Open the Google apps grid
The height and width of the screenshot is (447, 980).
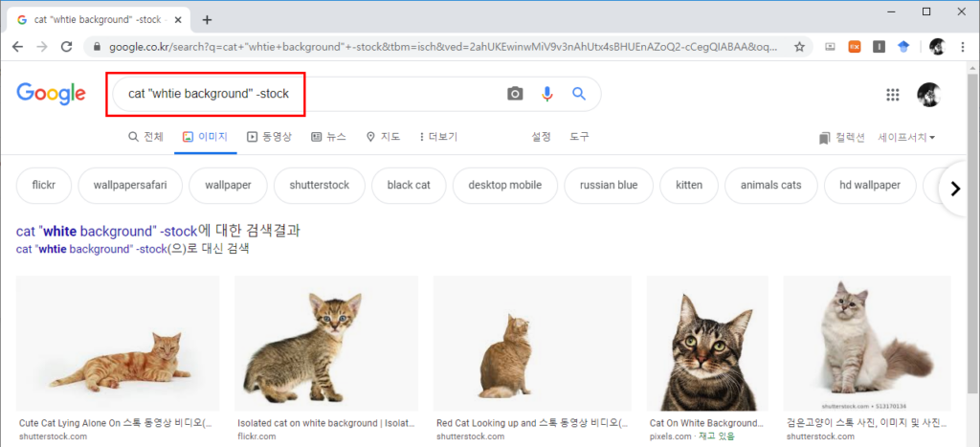click(893, 94)
